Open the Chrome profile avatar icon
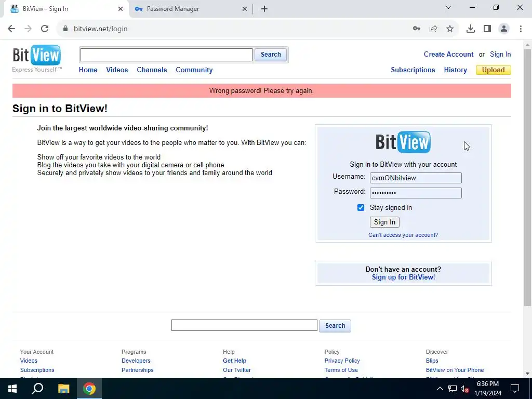The height and width of the screenshot is (399, 532). point(504,29)
